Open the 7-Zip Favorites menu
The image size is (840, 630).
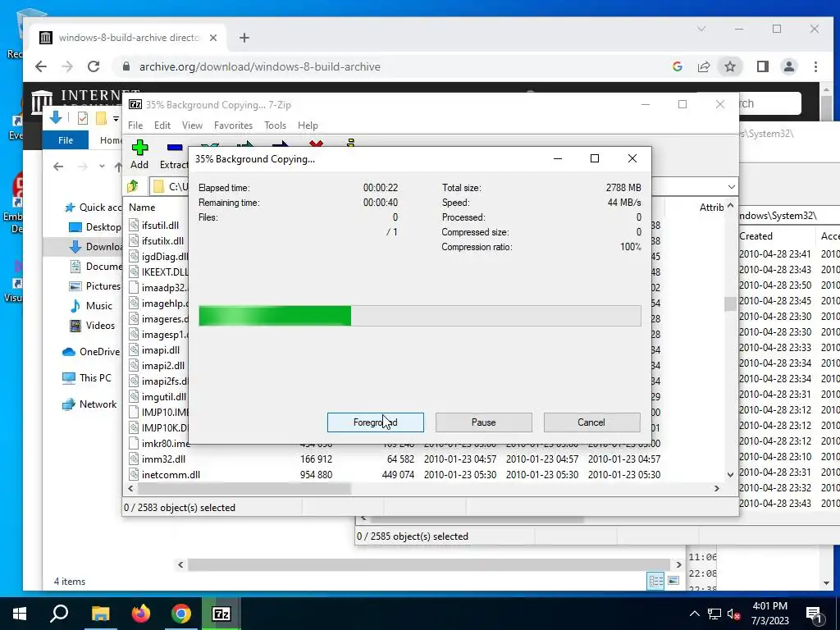click(x=233, y=126)
